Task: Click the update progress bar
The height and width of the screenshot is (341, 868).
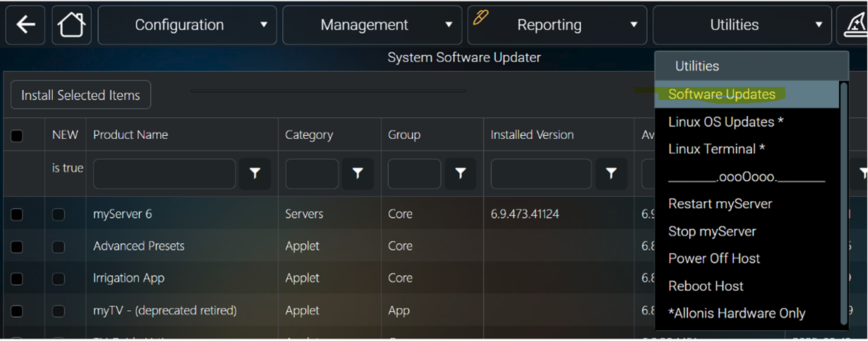Action: click(328, 91)
